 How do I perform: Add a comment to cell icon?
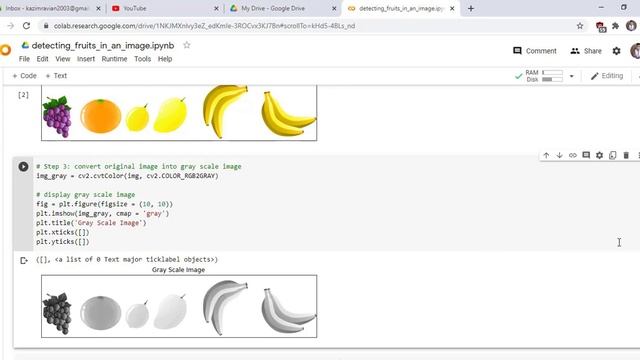[586, 155]
